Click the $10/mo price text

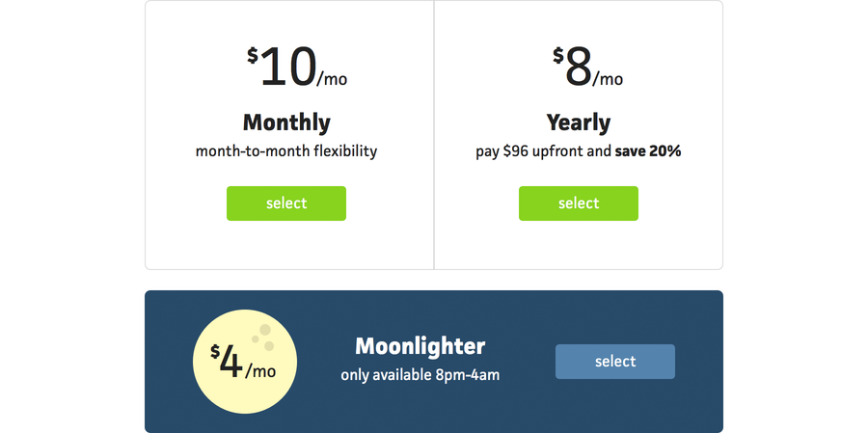tap(297, 67)
